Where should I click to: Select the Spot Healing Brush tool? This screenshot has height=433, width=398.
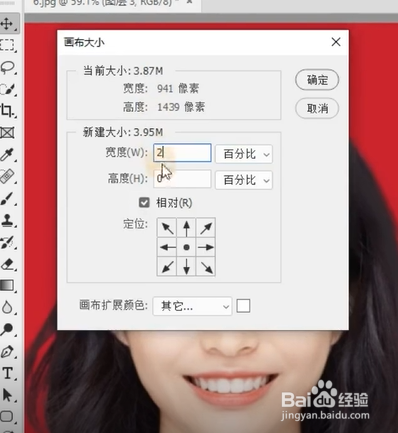click(x=7, y=176)
